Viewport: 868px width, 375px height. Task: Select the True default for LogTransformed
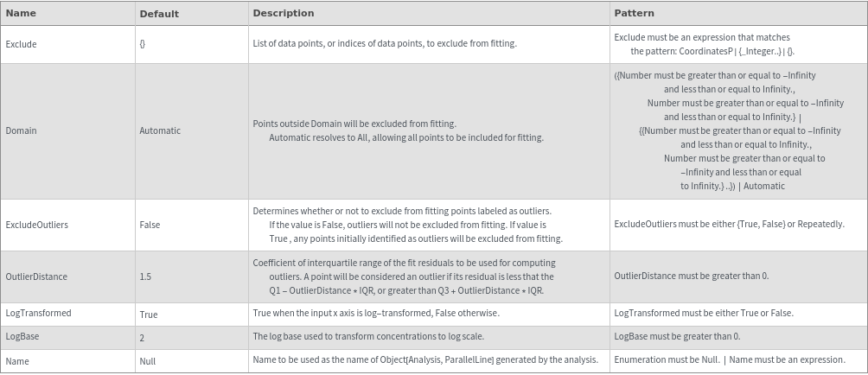148,315
